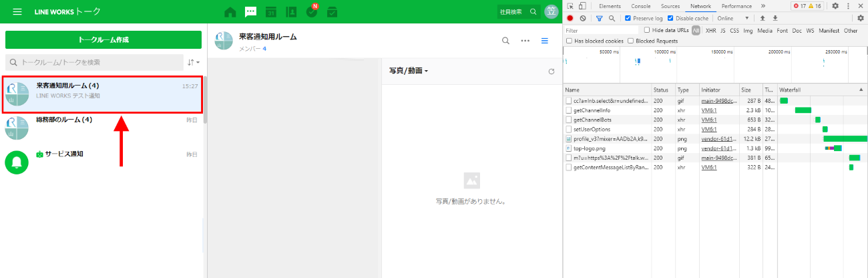Click the red record network log button

tap(570, 19)
